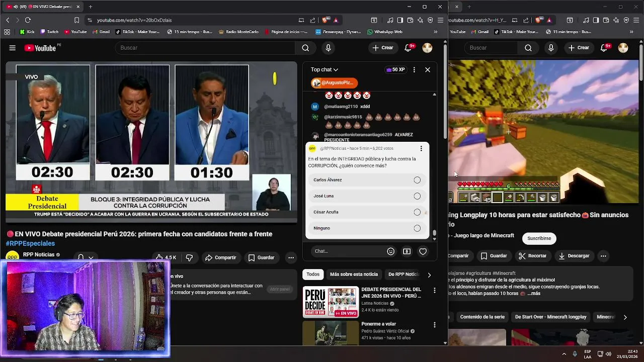Show next filter chips under chat
Screen dimensions: 644x362
tap(429, 275)
